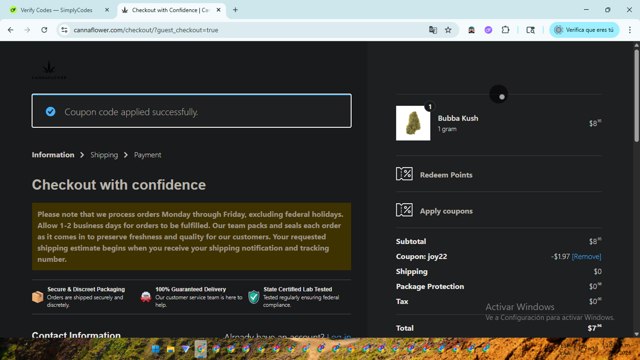640x360 pixels.
Task: Click the 100% Guaranteed Delivery icon
Action: (x=146, y=297)
